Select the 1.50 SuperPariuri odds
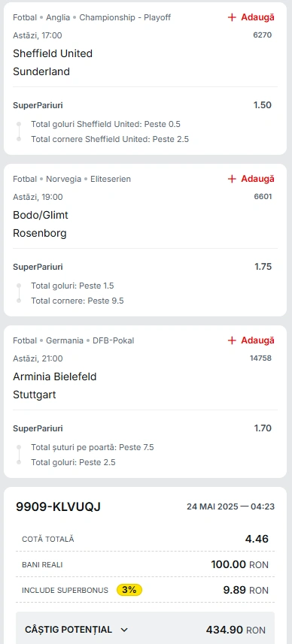This screenshot has width=292, height=644. click(263, 105)
